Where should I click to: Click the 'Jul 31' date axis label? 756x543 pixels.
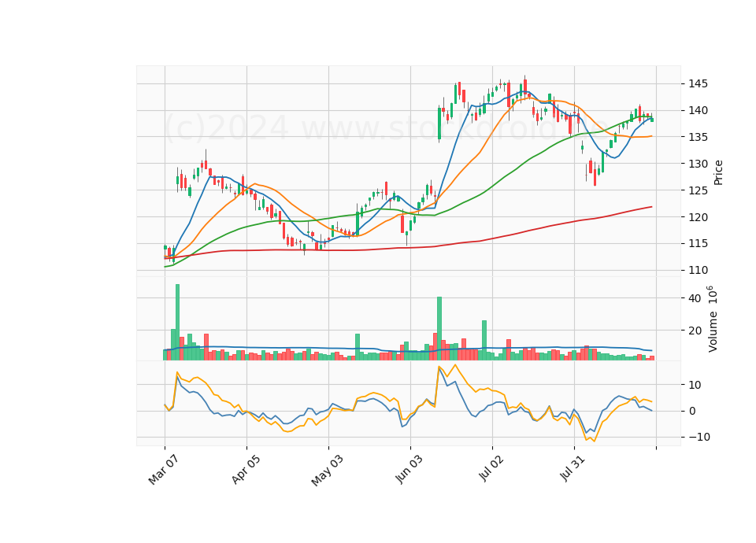pyautogui.click(x=573, y=468)
